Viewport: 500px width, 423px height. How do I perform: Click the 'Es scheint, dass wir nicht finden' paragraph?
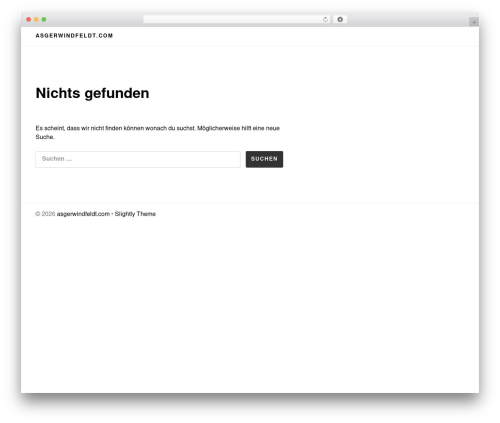[158, 132]
